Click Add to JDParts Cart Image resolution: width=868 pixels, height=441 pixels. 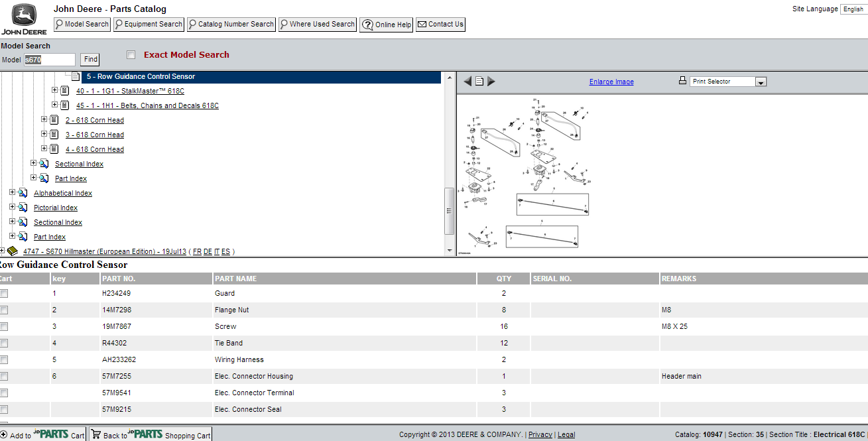[43, 434]
